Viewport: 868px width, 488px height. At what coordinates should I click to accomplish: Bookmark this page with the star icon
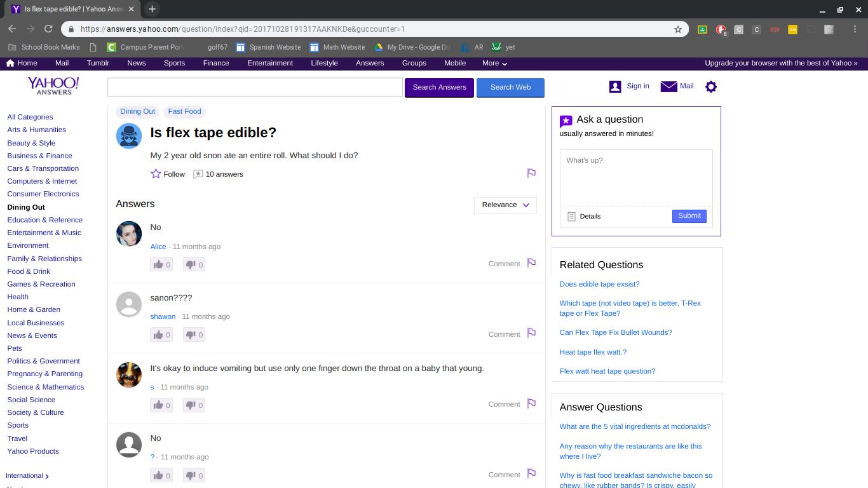click(678, 29)
